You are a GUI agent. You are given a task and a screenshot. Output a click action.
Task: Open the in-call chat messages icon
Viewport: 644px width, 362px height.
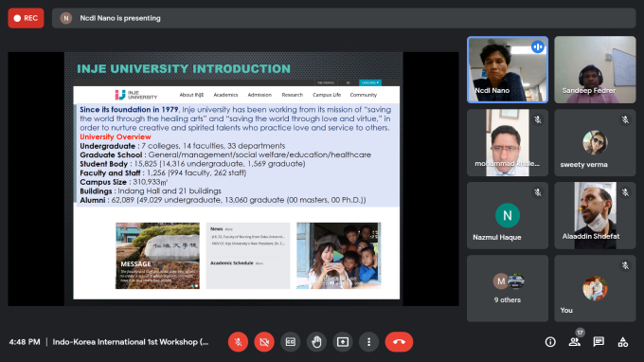coord(599,342)
